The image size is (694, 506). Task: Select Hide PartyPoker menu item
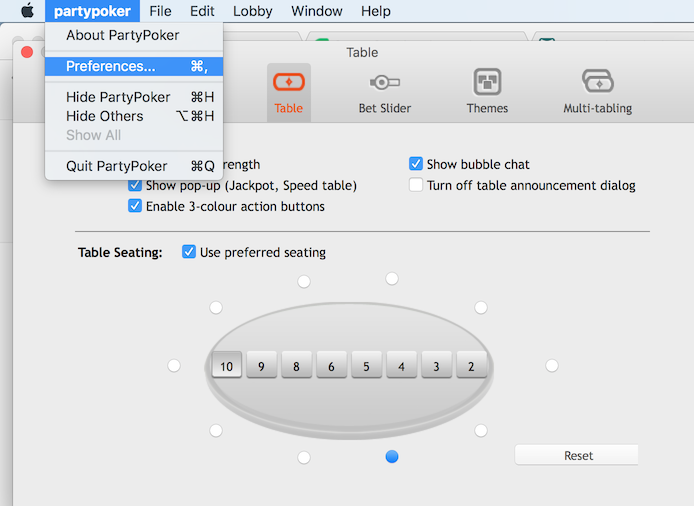pos(134,97)
